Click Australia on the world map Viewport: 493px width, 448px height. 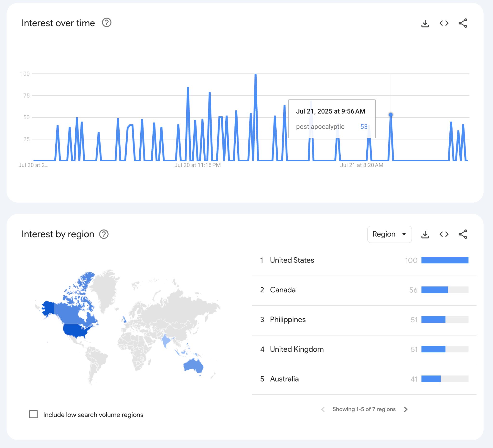point(193,366)
